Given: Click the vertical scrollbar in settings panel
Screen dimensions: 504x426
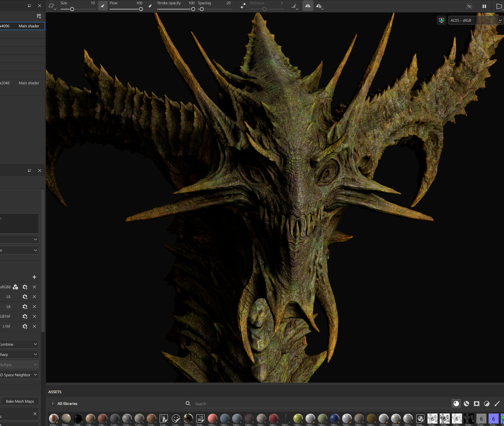Looking at the screenshot, I should point(43,261).
